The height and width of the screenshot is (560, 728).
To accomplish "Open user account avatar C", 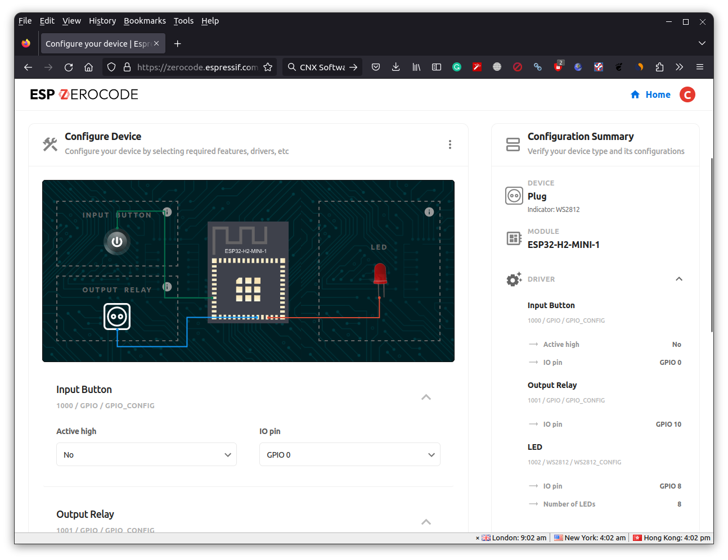I will pos(687,94).
